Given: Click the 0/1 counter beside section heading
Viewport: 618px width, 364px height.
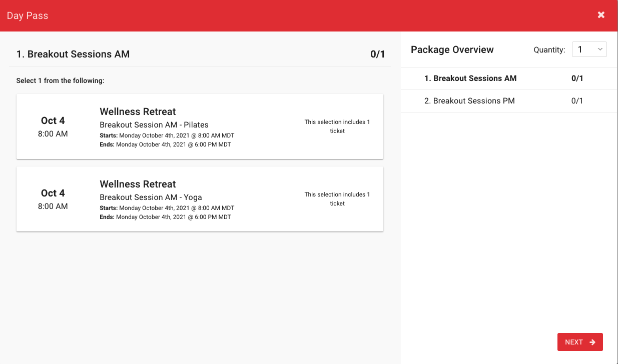Looking at the screenshot, I should click(x=378, y=54).
